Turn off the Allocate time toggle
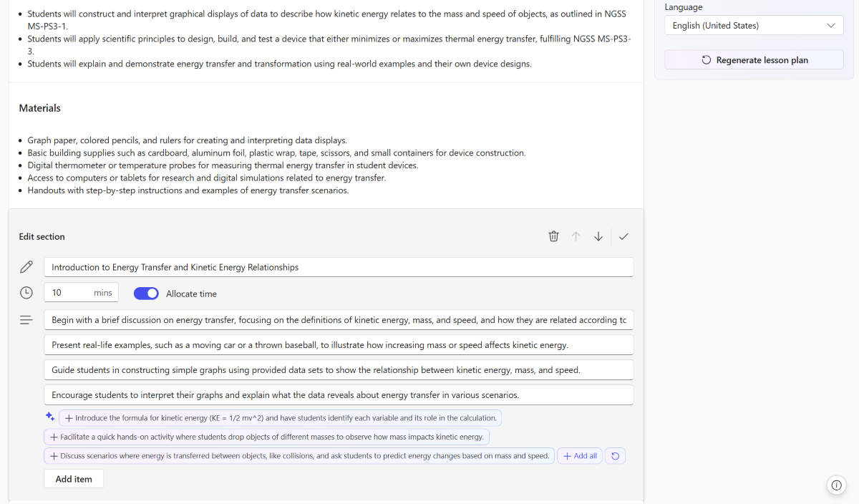Screen dimensions: 859x504 pyautogui.click(x=146, y=294)
